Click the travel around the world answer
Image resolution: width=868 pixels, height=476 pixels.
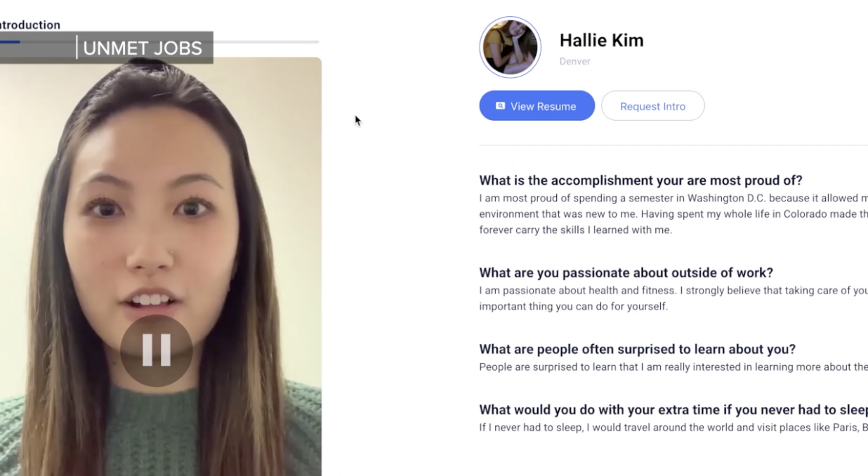click(673, 428)
